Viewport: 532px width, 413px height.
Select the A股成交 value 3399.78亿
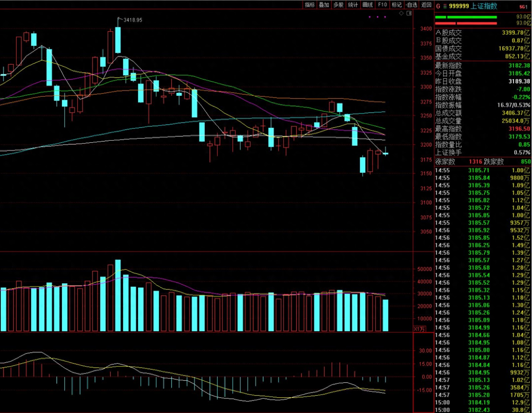(x=516, y=33)
